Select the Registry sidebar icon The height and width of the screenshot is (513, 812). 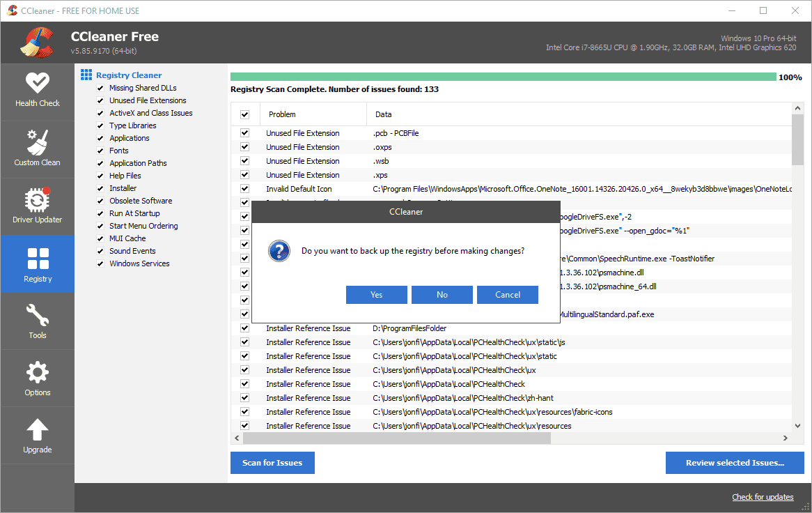38,263
